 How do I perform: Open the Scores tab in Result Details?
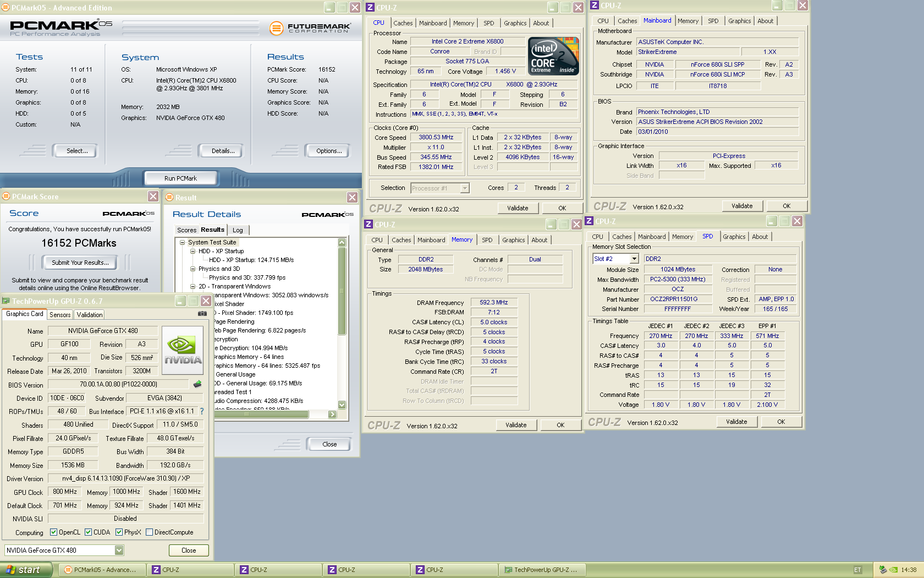click(187, 230)
